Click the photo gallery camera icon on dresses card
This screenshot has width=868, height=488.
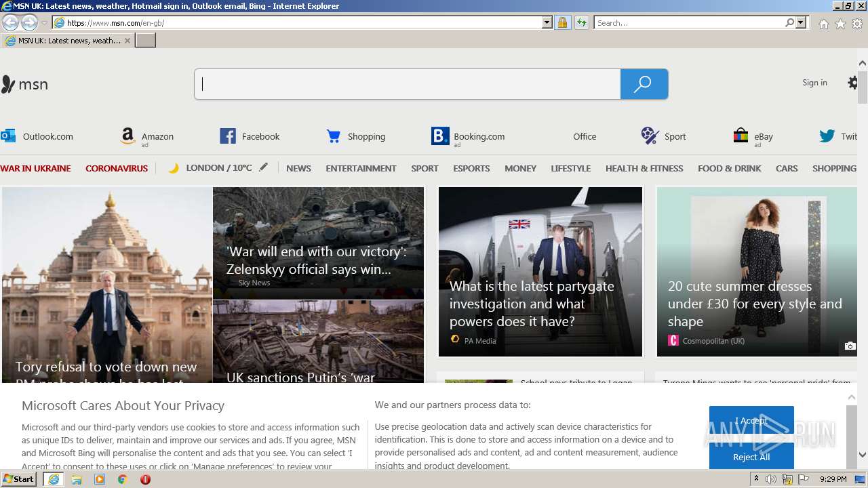click(850, 346)
